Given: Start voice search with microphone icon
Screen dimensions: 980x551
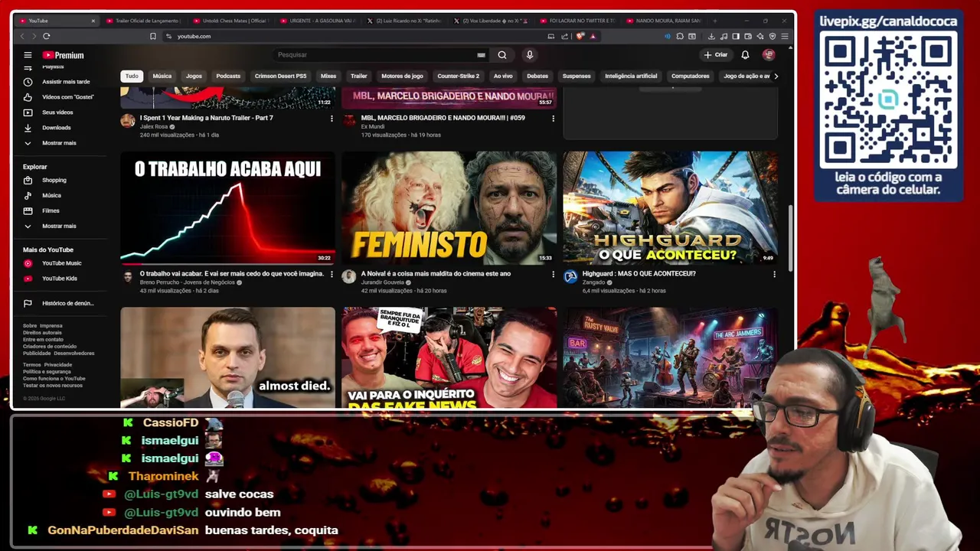Looking at the screenshot, I should coord(529,55).
